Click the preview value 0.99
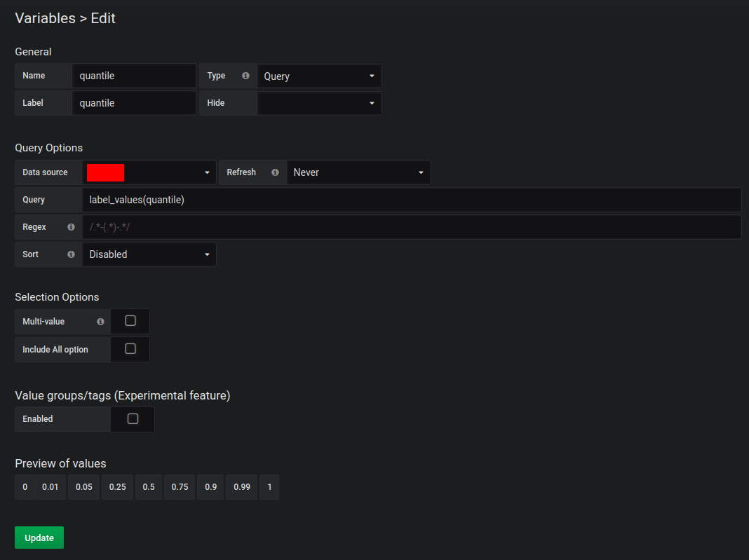Image resolution: width=749 pixels, height=560 pixels. [x=242, y=487]
